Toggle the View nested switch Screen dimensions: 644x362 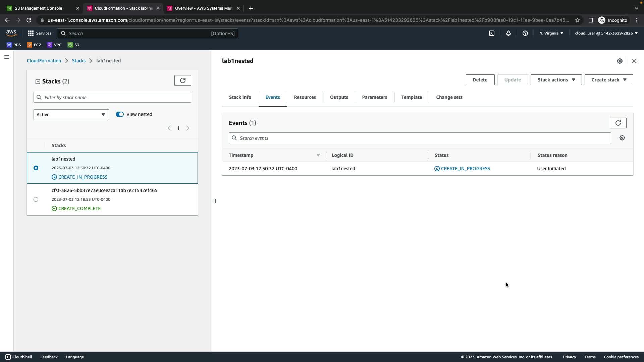tap(120, 114)
